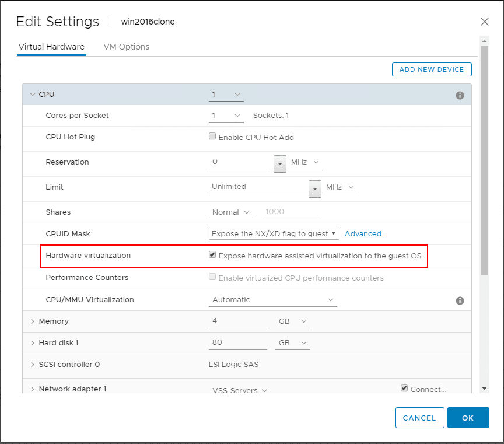Expand the Network adapter 1 section
The image size is (504, 444).
tap(32, 389)
